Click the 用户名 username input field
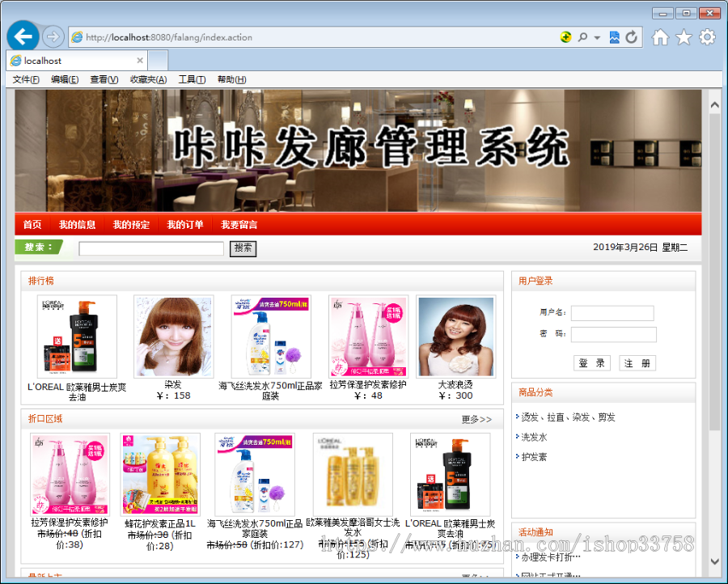The width and height of the screenshot is (728, 584). 612,313
